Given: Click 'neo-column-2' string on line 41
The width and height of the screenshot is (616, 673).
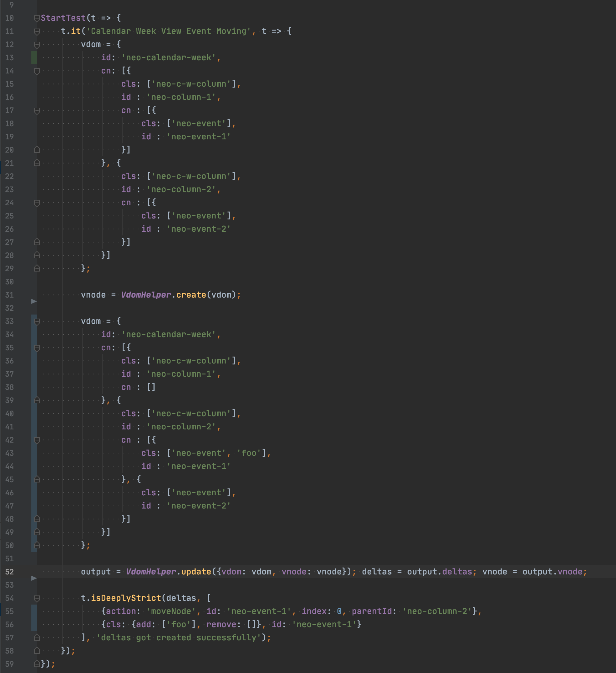Looking at the screenshot, I should (x=181, y=427).
